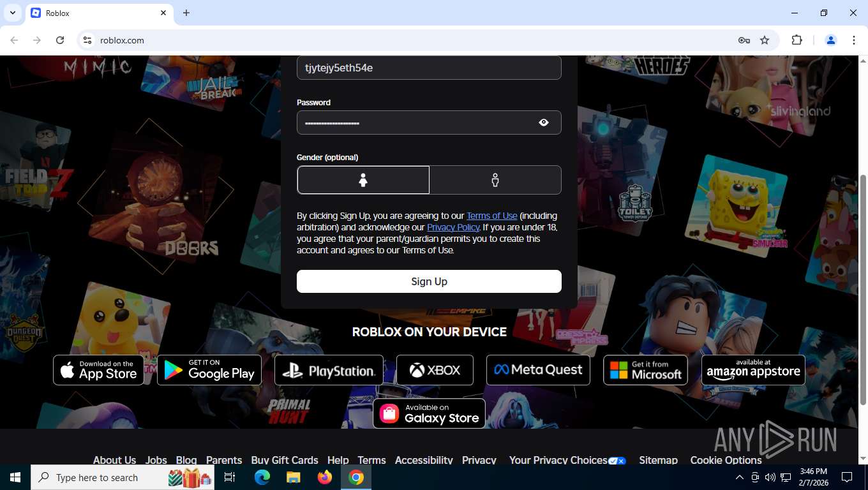Open saved passwords key icon

pos(744,40)
